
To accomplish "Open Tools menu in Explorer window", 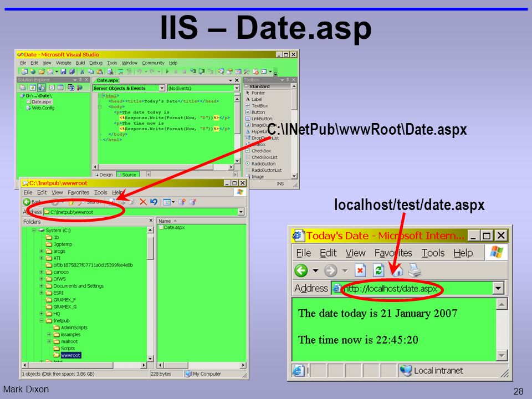I will click(100, 192).
